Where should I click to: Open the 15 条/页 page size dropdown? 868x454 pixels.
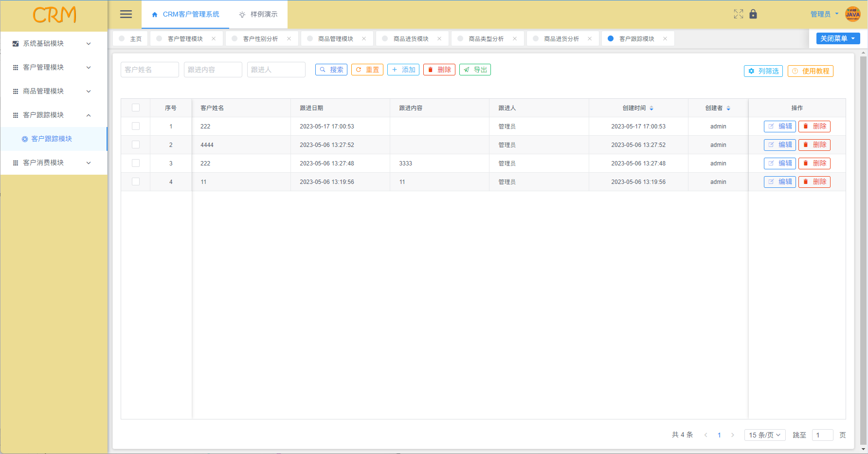click(x=764, y=435)
